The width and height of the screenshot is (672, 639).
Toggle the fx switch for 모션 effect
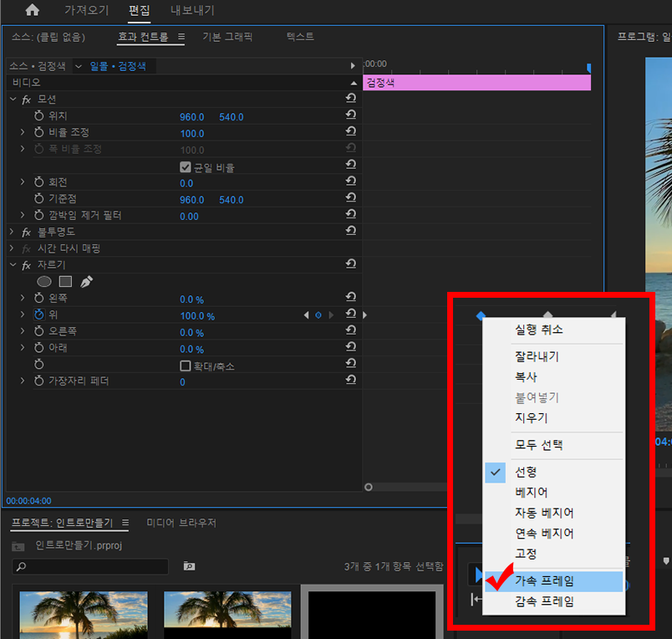[x=27, y=100]
